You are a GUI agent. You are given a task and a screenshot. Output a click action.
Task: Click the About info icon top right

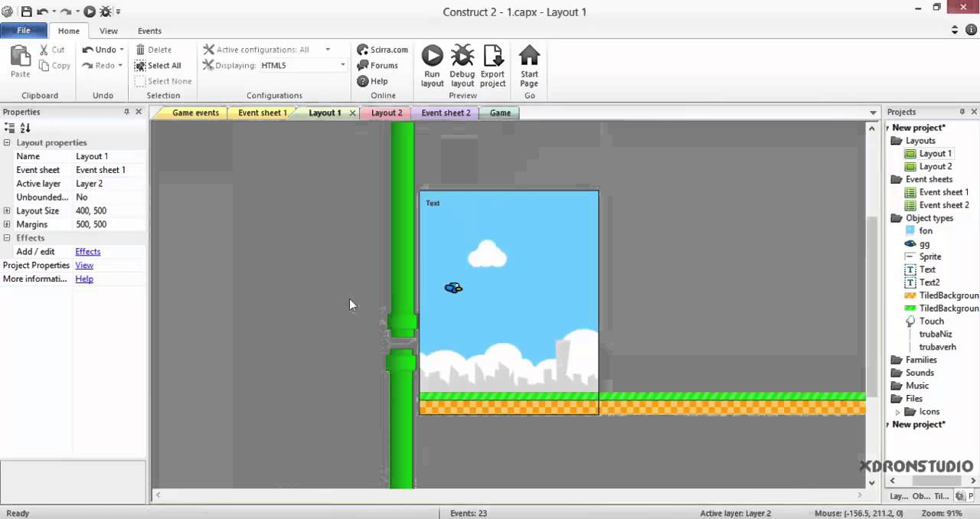click(x=971, y=30)
